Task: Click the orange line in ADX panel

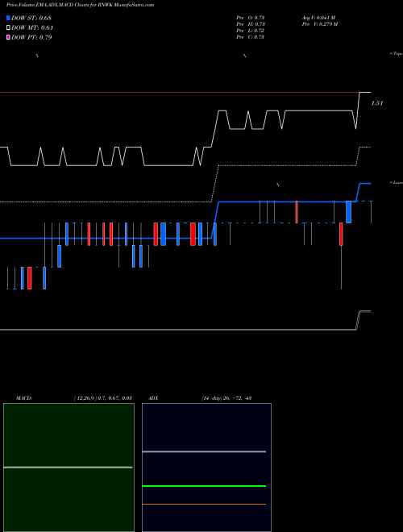Action: coord(204,504)
